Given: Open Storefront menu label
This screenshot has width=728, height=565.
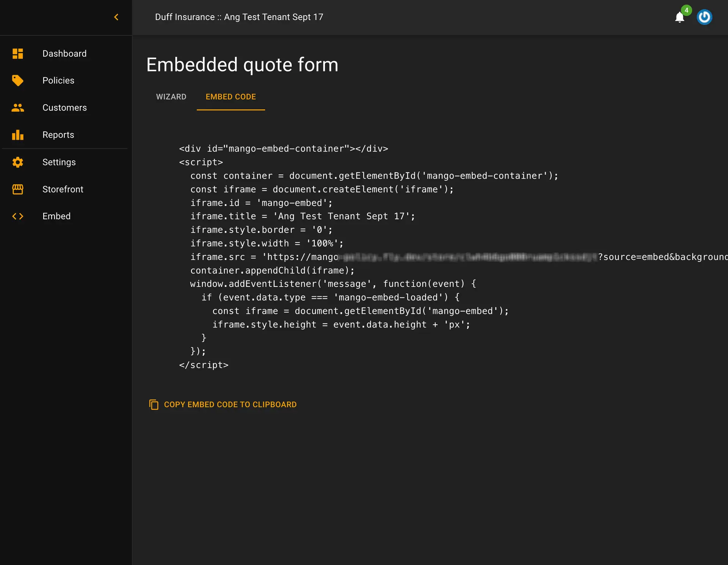Looking at the screenshot, I should click(x=63, y=189).
